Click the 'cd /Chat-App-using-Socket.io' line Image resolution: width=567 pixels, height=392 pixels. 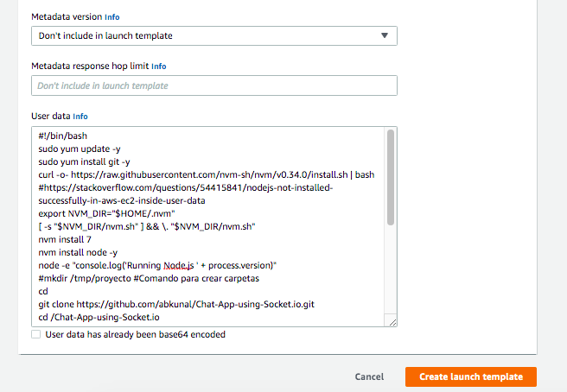pyautogui.click(x=99, y=317)
